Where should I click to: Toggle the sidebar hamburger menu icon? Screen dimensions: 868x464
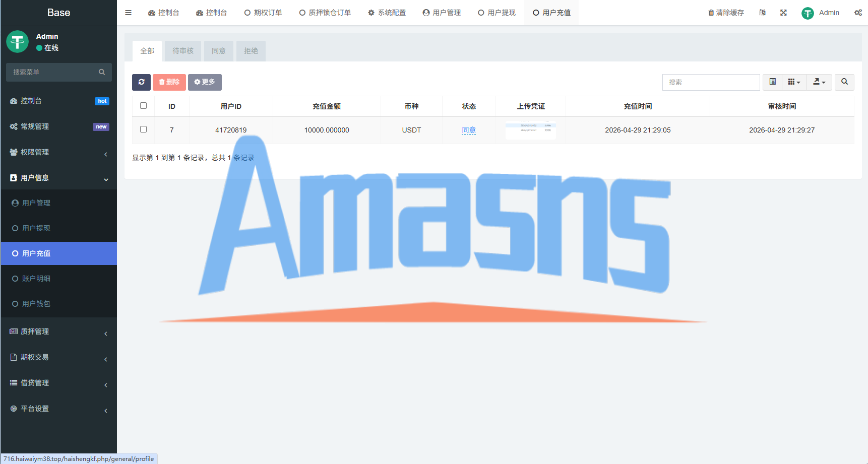coord(128,13)
